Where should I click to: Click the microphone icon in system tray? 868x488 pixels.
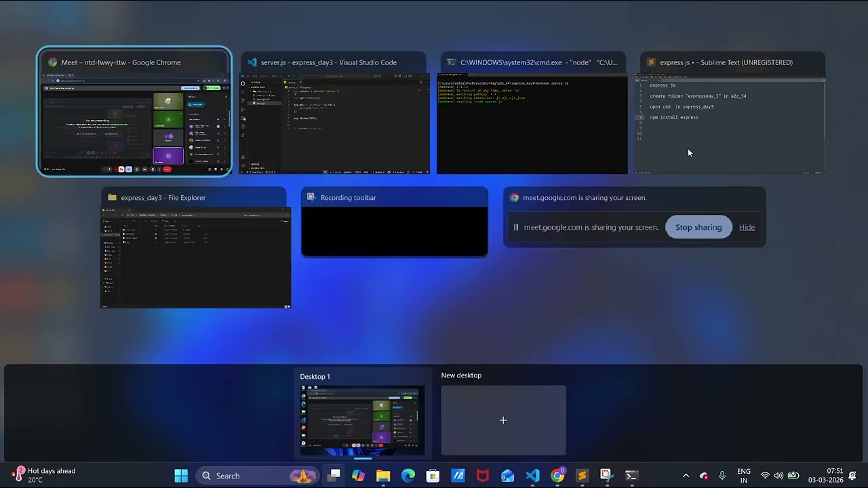coord(722,476)
